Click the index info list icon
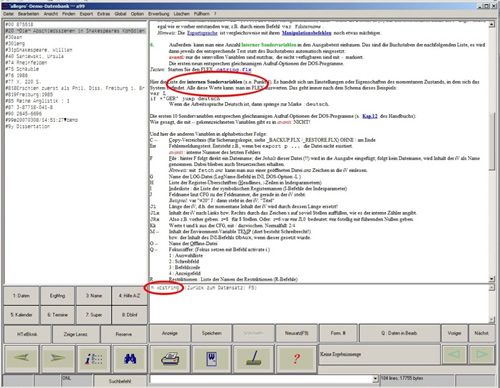 click(x=93, y=359)
